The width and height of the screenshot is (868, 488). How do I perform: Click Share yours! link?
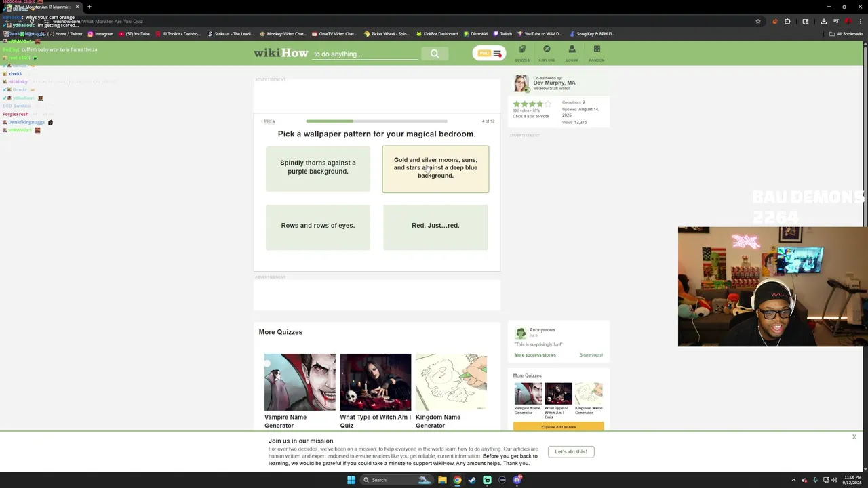click(591, 355)
